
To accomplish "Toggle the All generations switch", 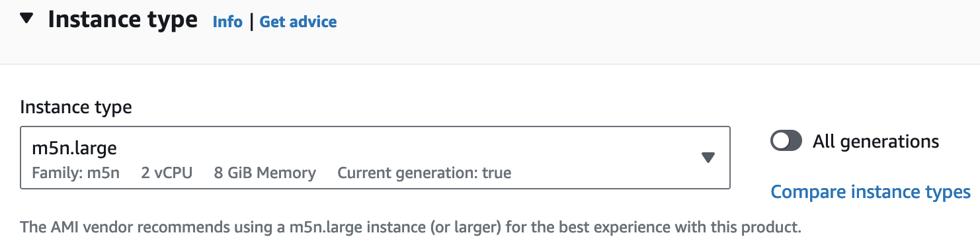I will pos(786,141).
